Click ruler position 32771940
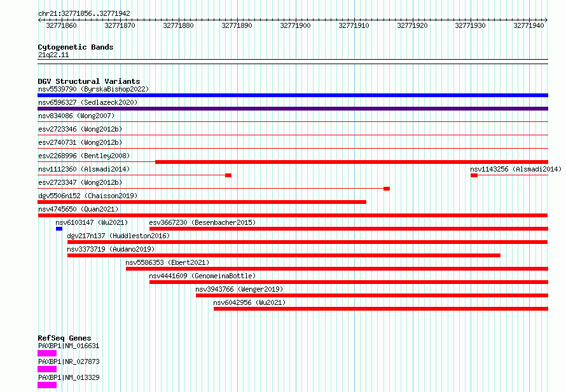 529,25
